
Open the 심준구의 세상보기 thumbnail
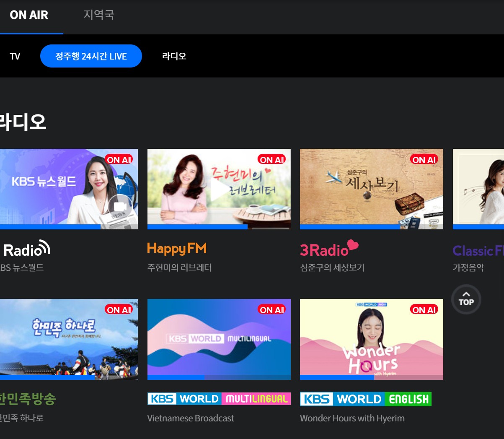(x=371, y=189)
